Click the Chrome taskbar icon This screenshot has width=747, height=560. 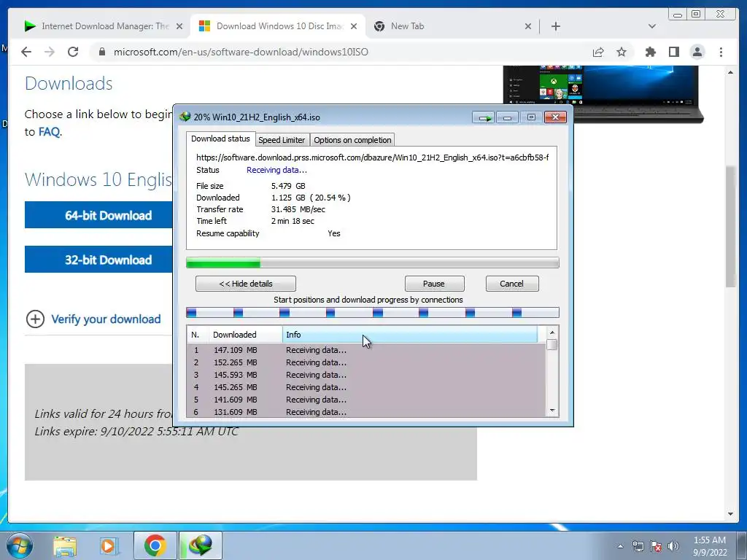pos(155,545)
